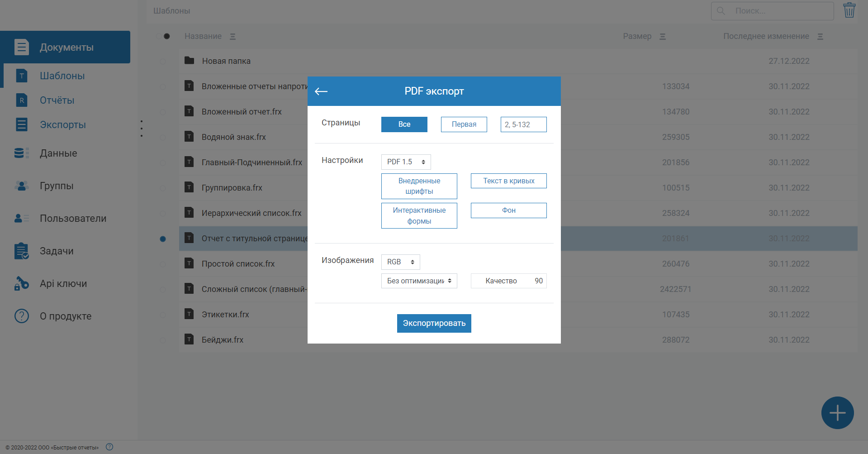This screenshot has width=868, height=454.
Task: Go back using the PDF export arrow
Action: coord(321,91)
